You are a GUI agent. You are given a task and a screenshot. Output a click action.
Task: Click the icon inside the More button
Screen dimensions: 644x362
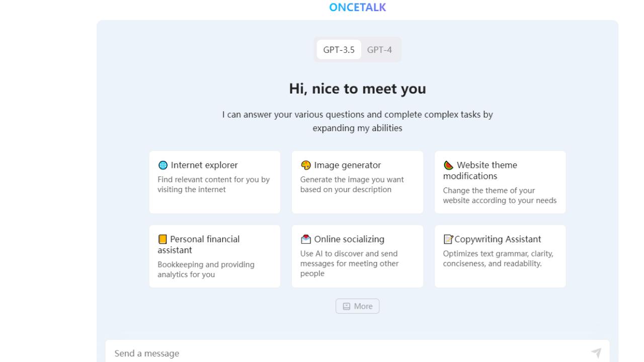346,306
